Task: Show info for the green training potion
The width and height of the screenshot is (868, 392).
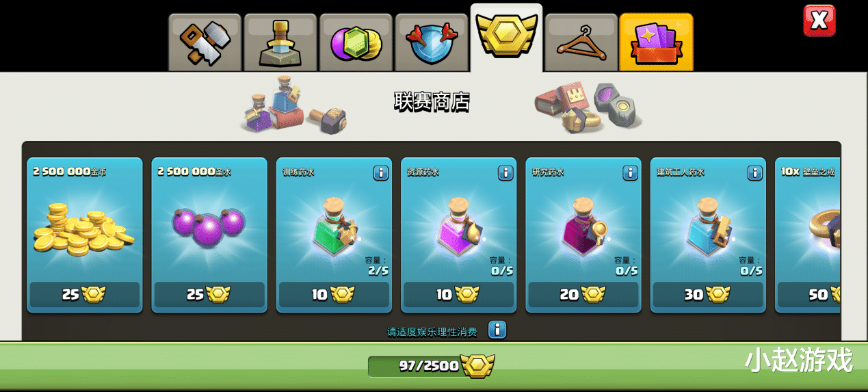Action: click(381, 173)
